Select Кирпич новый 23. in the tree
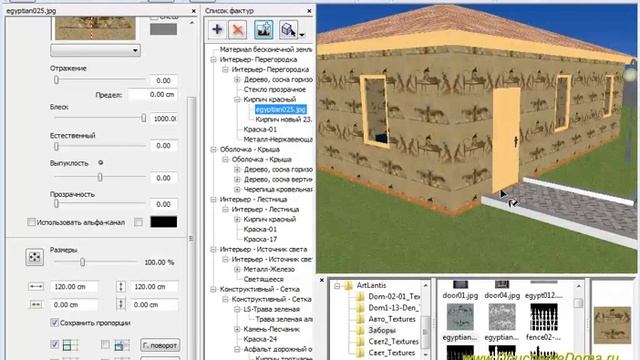 point(284,119)
